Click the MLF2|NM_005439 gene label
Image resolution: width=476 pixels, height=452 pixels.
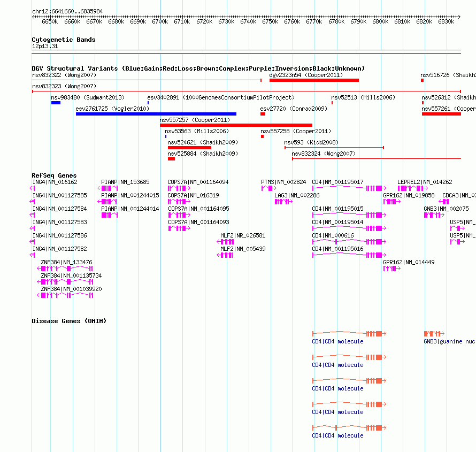tap(243, 249)
